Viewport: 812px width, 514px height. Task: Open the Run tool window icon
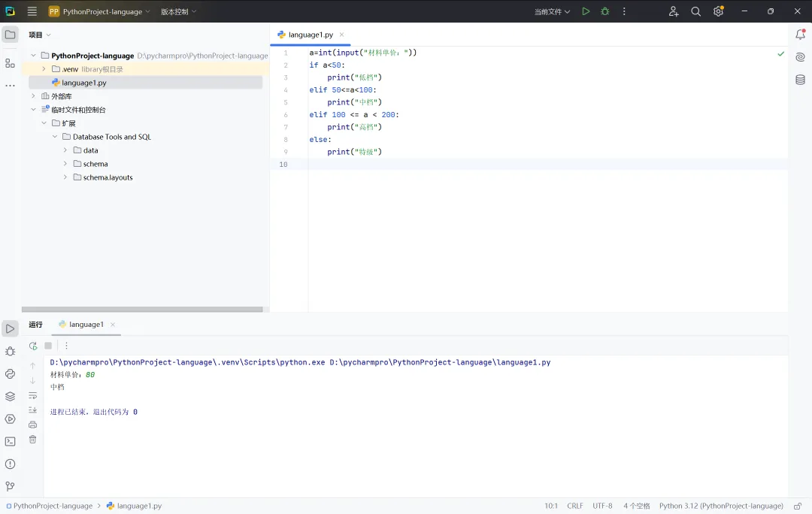(x=10, y=328)
